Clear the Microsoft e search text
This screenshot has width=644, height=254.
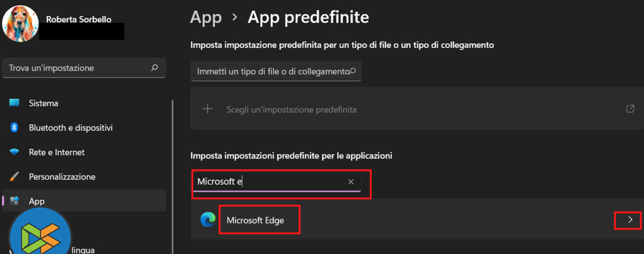pos(351,182)
